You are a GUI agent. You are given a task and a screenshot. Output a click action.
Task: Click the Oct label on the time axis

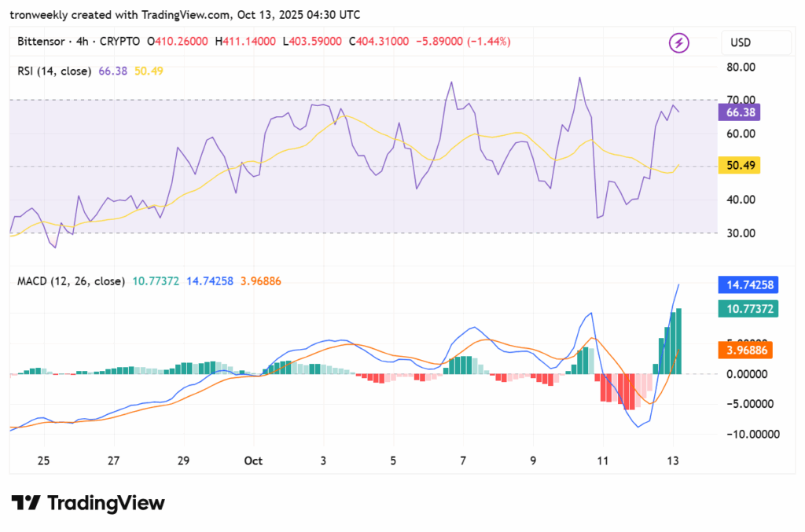(252, 460)
